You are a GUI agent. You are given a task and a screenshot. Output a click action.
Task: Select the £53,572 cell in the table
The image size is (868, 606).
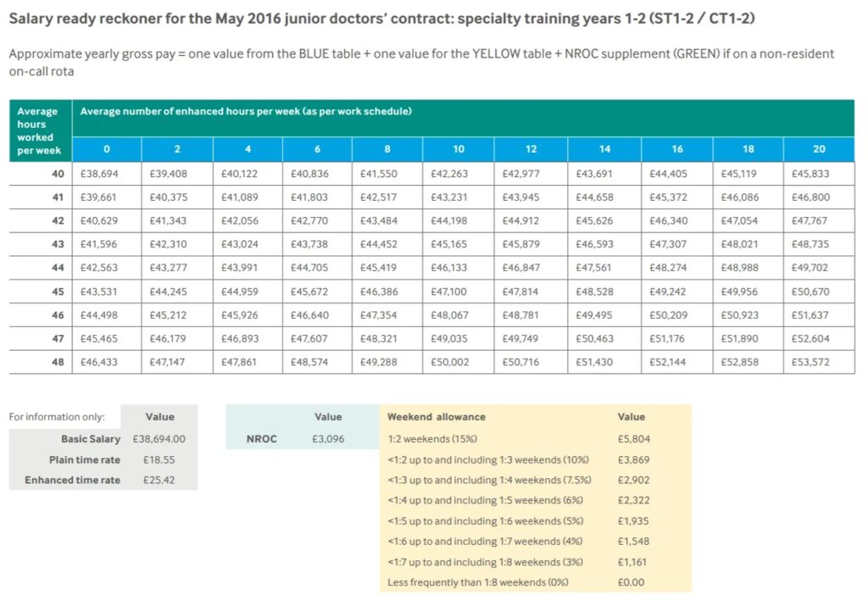pyautogui.click(x=810, y=362)
